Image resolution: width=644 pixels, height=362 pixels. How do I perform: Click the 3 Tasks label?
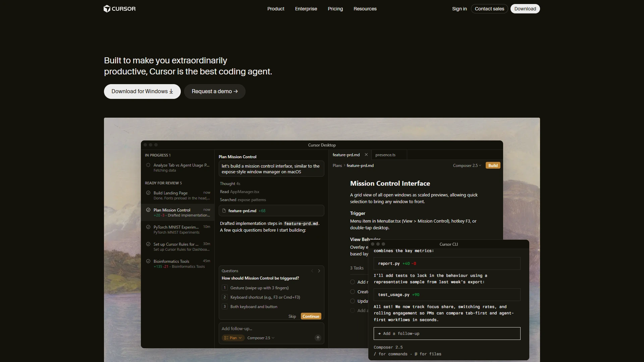click(x=357, y=268)
